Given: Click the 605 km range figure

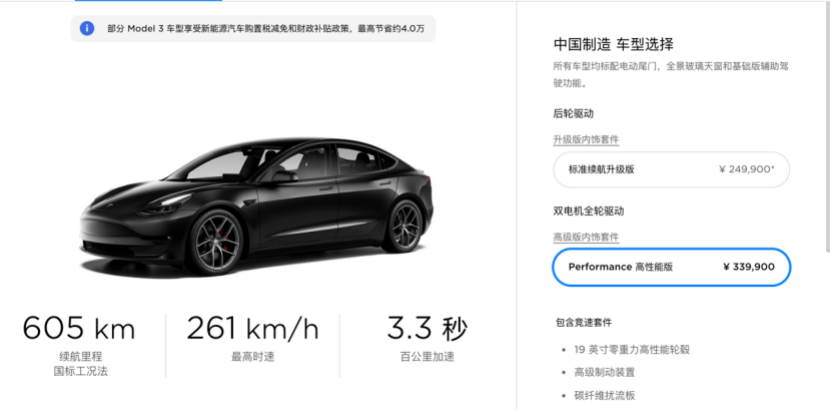Looking at the screenshot, I should pyautogui.click(x=79, y=329).
